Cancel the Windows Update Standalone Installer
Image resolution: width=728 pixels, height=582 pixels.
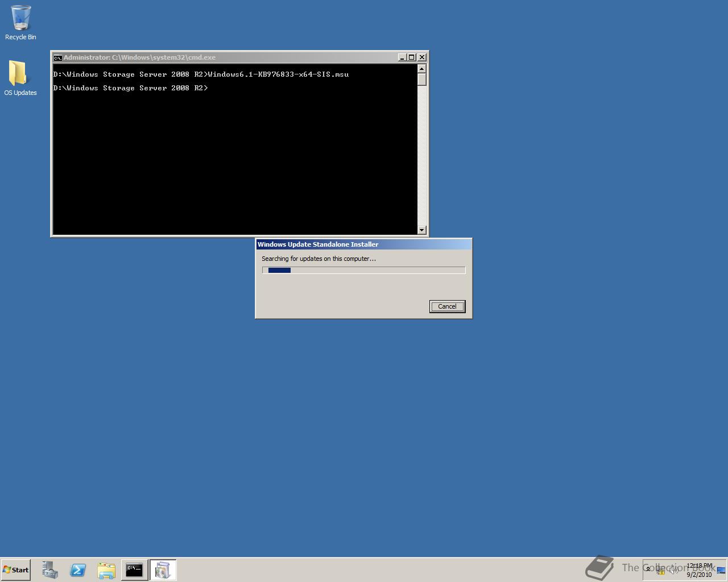click(x=447, y=306)
